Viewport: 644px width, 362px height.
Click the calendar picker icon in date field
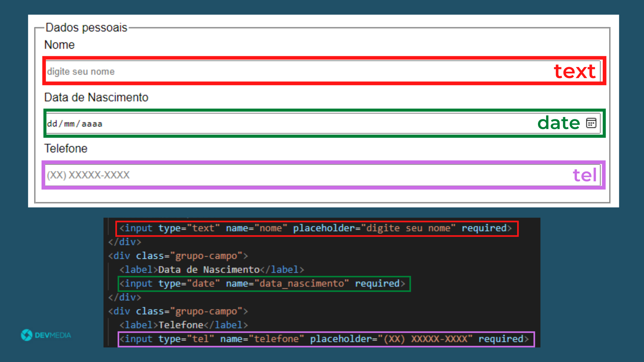pos(591,123)
